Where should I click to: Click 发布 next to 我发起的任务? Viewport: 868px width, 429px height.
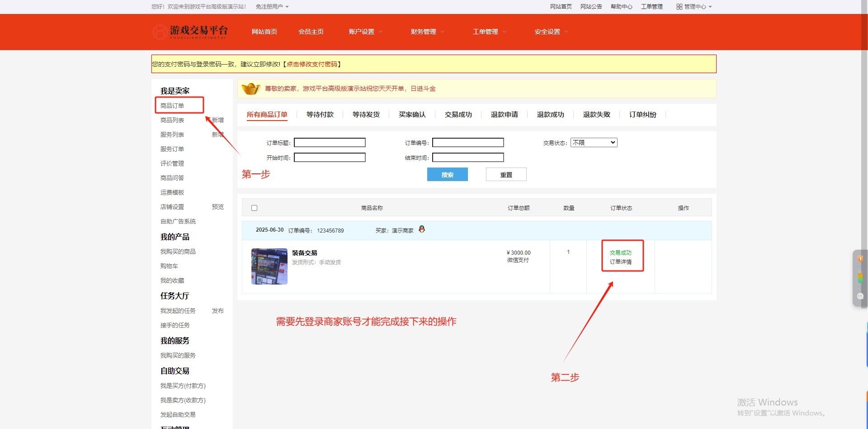pyautogui.click(x=218, y=311)
